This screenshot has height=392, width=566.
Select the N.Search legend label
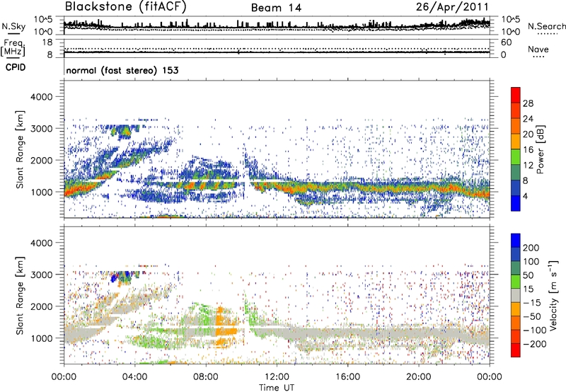(546, 26)
